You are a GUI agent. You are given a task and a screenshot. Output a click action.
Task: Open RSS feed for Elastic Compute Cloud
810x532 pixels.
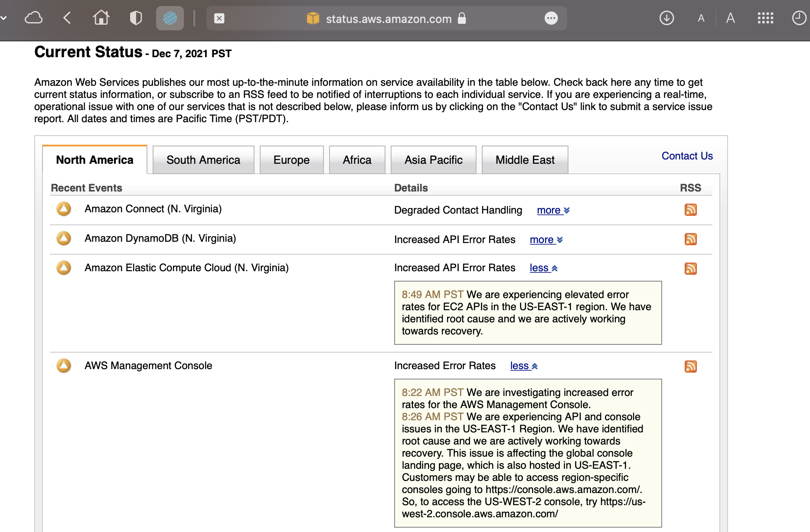[x=691, y=269]
